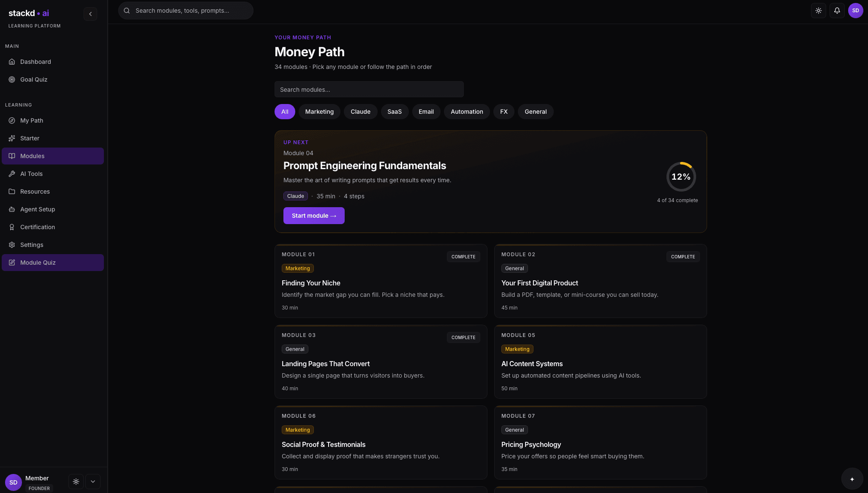
Task: Go to My Path page
Action: point(53,121)
